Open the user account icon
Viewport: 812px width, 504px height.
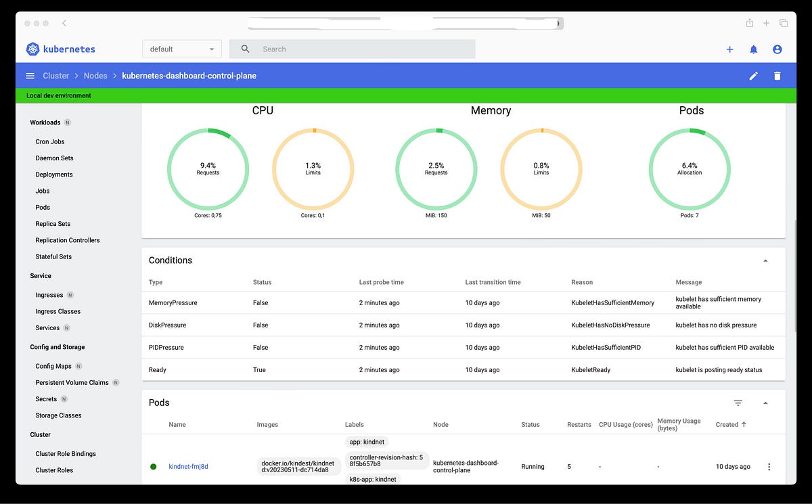point(777,49)
